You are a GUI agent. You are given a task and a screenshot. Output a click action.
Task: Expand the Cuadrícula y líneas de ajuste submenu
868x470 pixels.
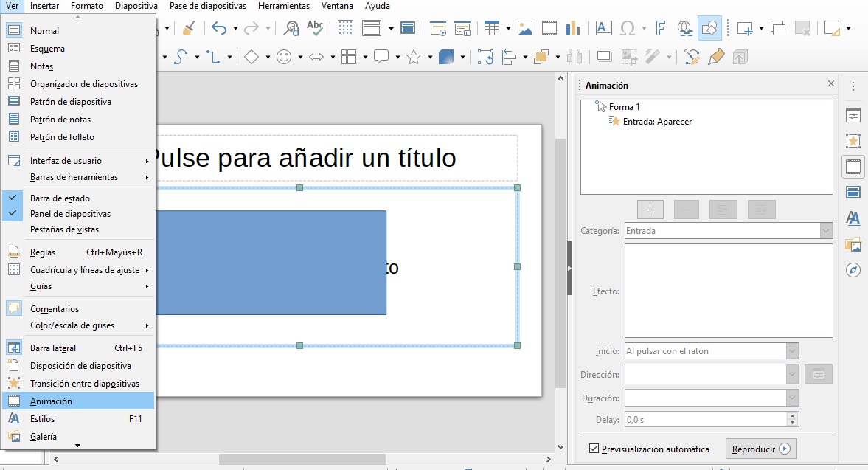pyautogui.click(x=78, y=269)
